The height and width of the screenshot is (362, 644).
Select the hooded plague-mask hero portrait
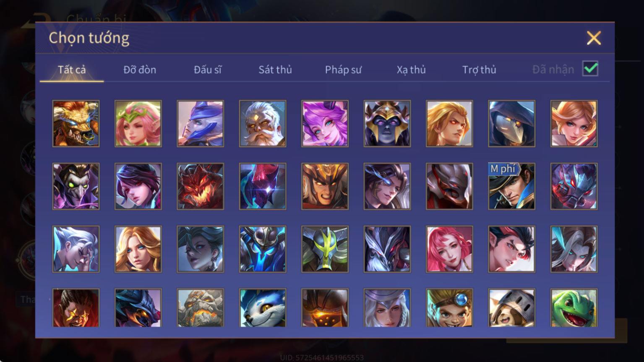point(511,124)
